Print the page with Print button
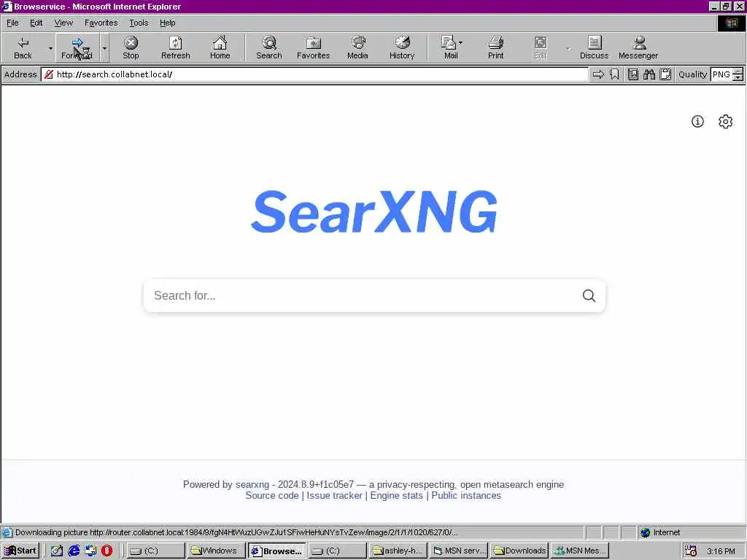 [495, 47]
